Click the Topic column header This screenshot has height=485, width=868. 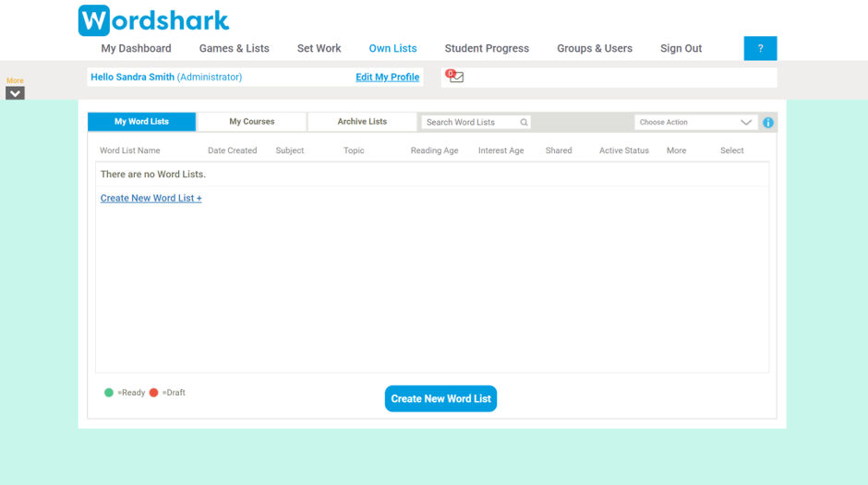pos(354,151)
